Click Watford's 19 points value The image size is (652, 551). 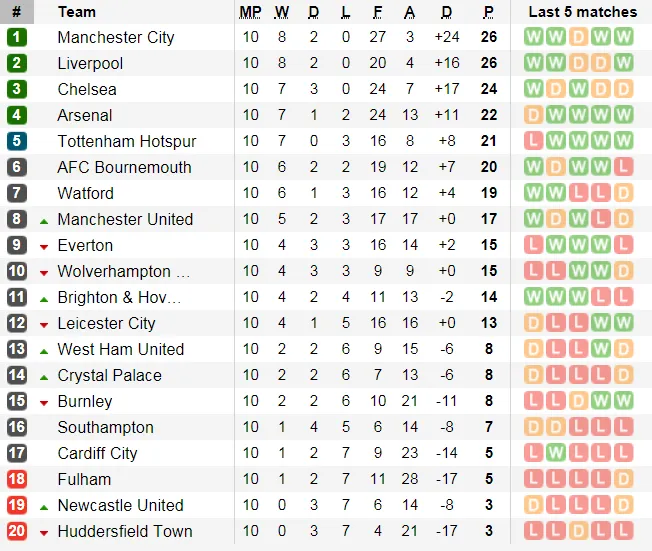488,193
